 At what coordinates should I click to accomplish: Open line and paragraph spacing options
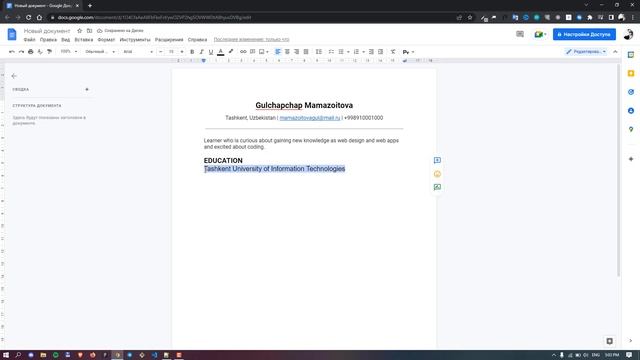319,52
